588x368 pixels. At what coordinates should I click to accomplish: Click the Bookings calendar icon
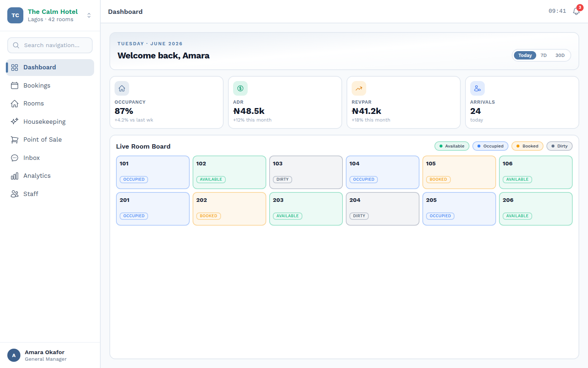click(15, 85)
